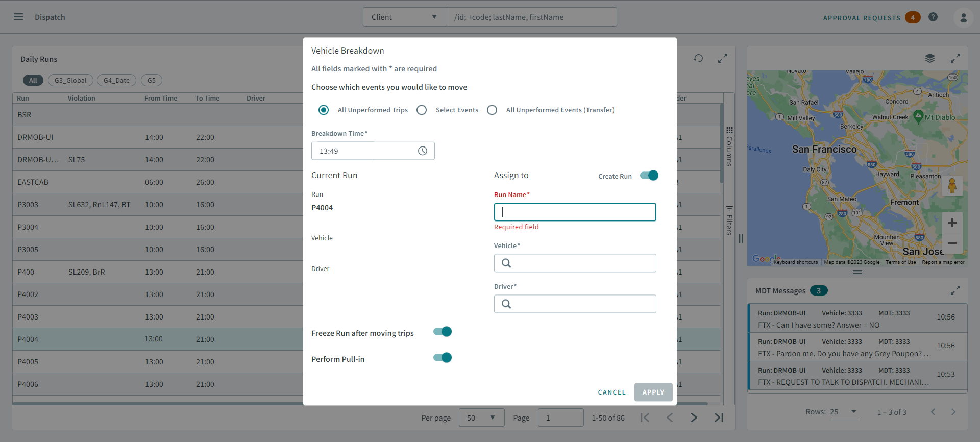Click Report a map error link
The height and width of the screenshot is (442, 980).
click(943, 262)
